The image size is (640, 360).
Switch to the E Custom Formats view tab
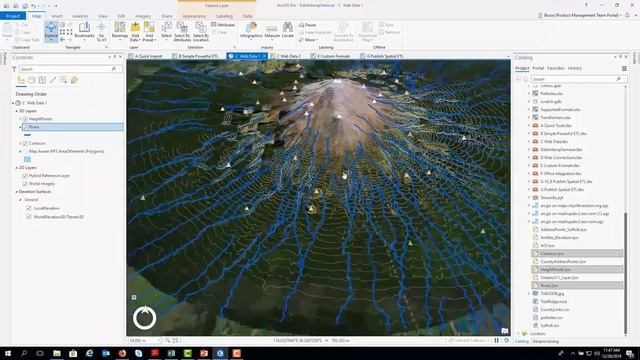tap(330, 56)
